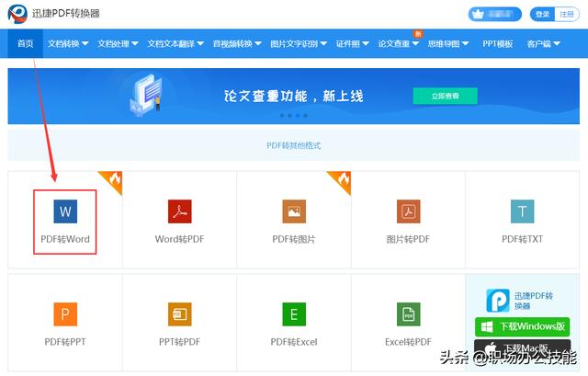Click the 下载Windows版 download button
The image size is (588, 376).
[523, 326]
